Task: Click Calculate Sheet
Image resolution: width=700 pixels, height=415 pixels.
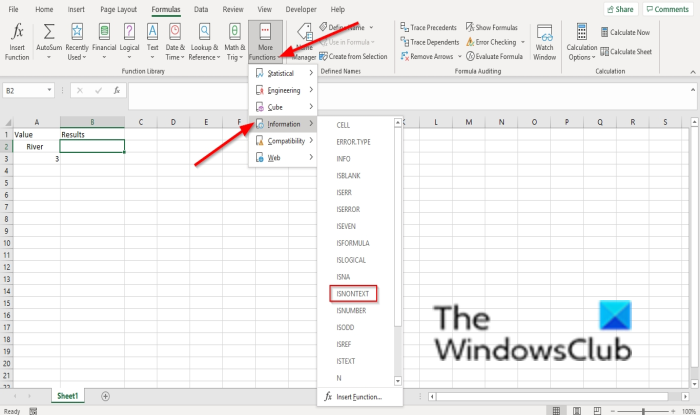Action: point(626,52)
